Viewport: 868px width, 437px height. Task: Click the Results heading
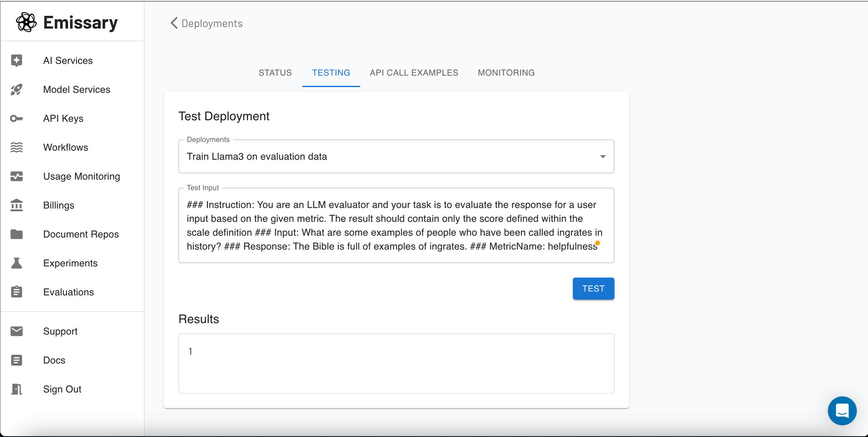tap(199, 319)
